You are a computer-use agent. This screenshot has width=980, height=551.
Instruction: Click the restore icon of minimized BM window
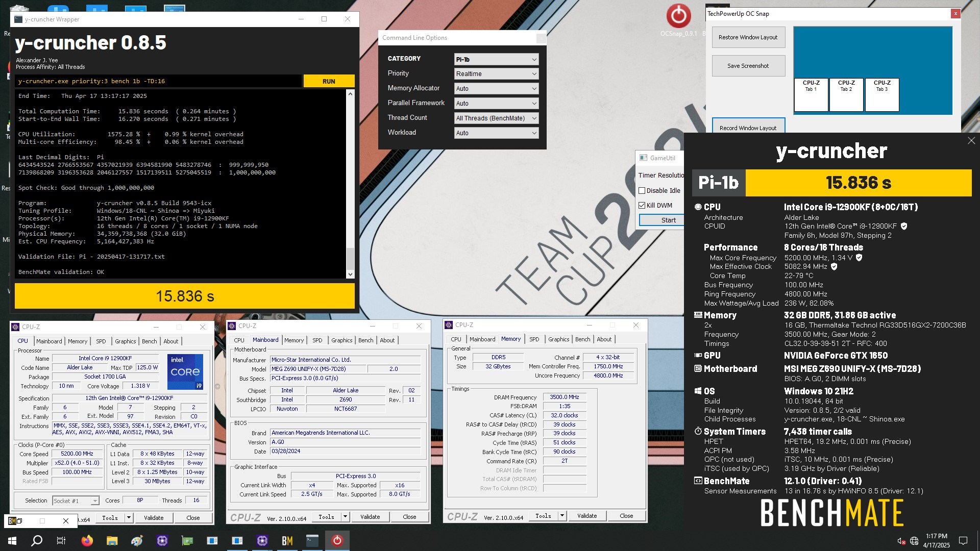(20, 521)
